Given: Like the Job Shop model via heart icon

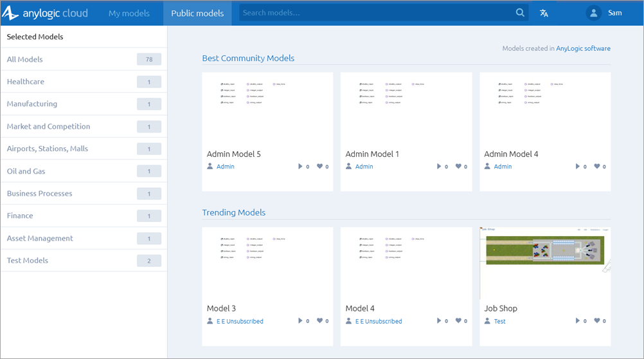Looking at the screenshot, I should pos(597,321).
